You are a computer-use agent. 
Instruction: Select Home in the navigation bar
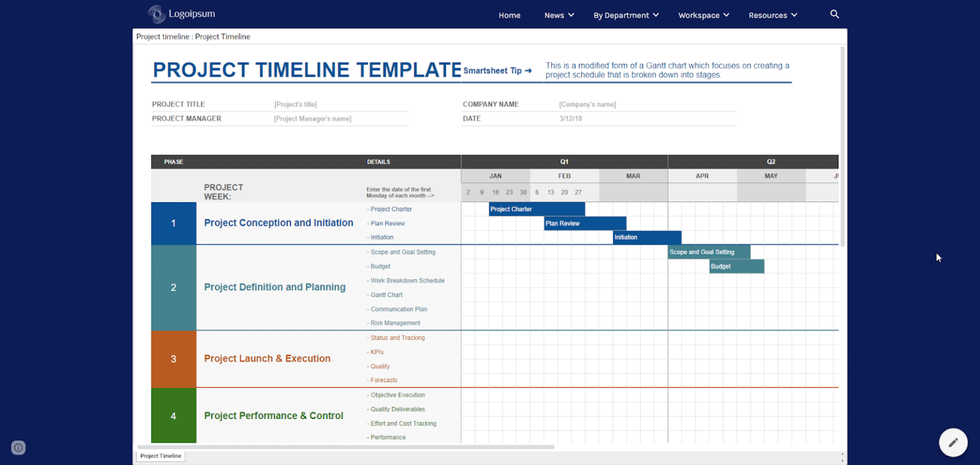(509, 15)
